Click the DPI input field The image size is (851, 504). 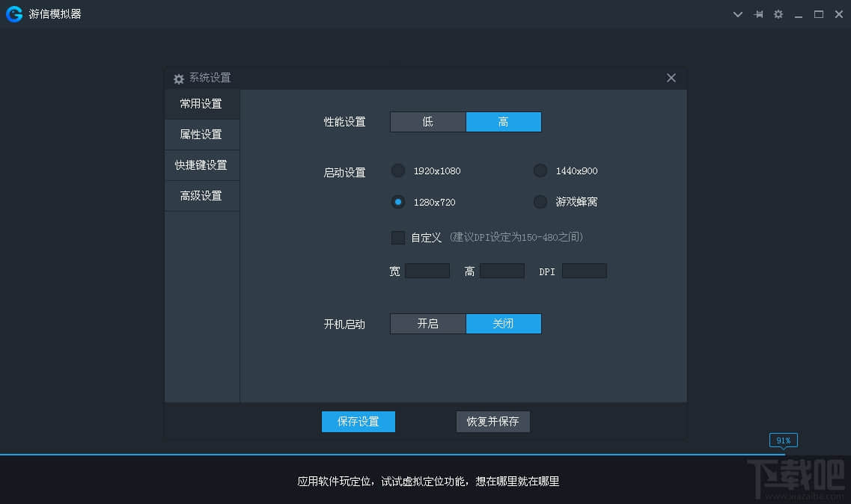click(x=584, y=271)
